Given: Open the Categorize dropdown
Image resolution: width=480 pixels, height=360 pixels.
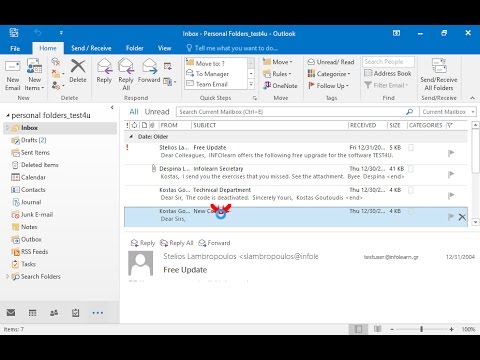Looking at the screenshot, I should click(329, 74).
